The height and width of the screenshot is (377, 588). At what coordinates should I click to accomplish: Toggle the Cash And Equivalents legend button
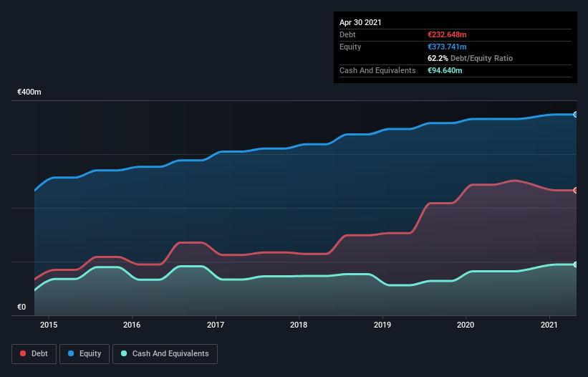pos(165,354)
